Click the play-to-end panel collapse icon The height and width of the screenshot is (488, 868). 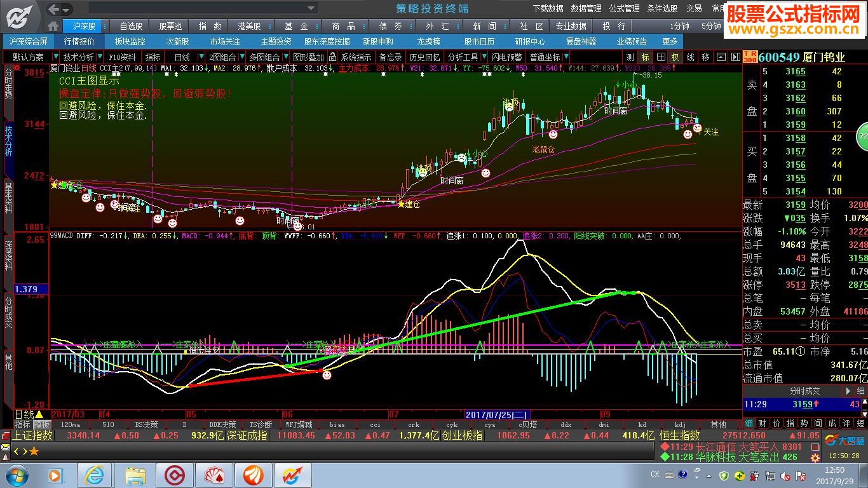735,57
